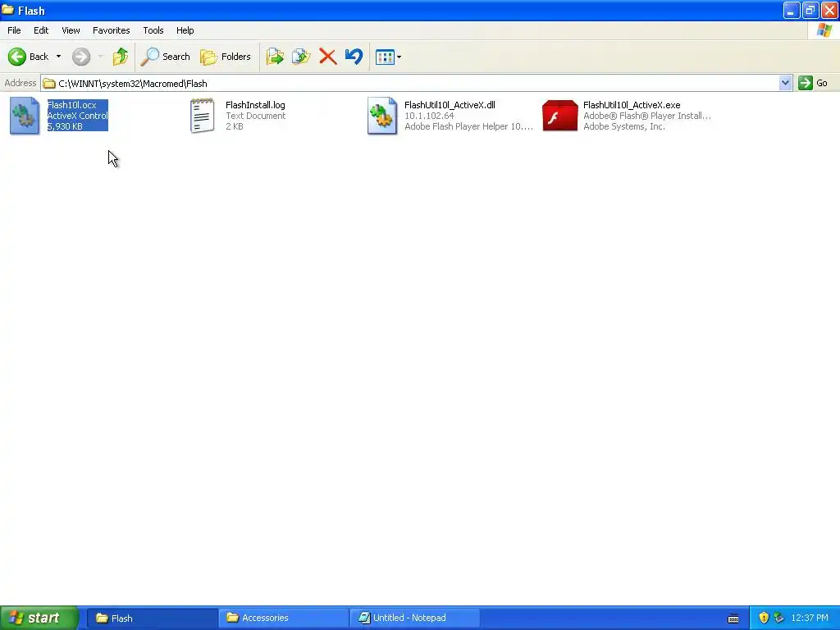
Task: Click the Flash10l.ocx file name
Action: pyautogui.click(x=72, y=105)
